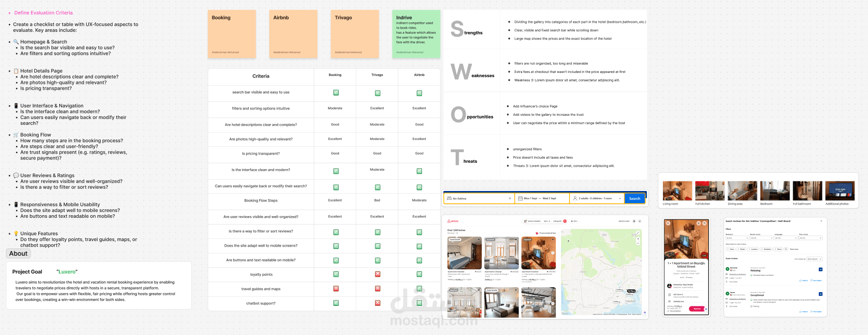This screenshot has height=335, width=868.
Task: Select the orange Trivago sticky note
Action: [355, 34]
